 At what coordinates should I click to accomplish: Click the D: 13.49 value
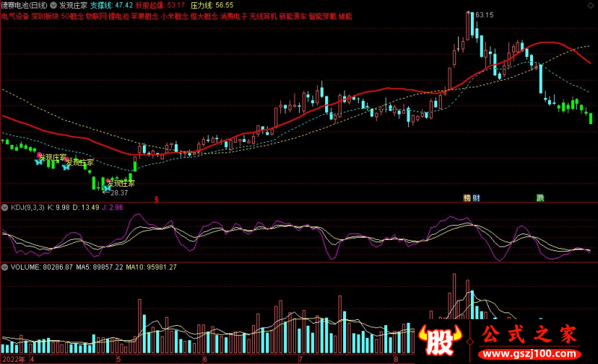click(x=86, y=208)
